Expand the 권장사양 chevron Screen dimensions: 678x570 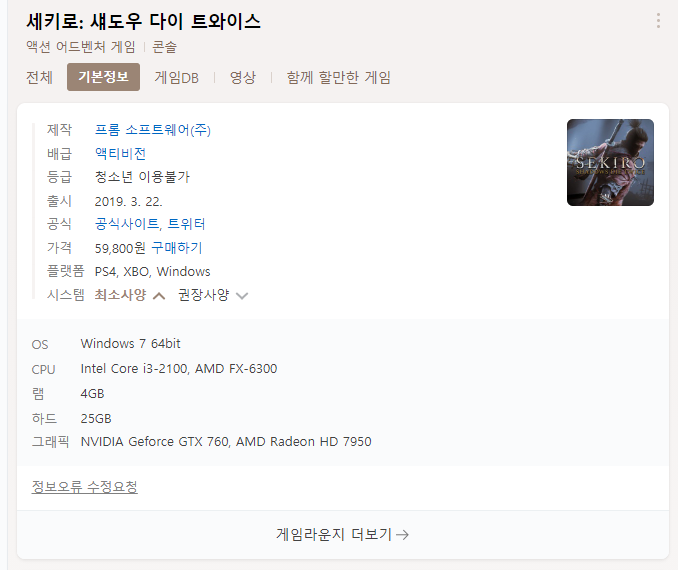click(x=242, y=296)
